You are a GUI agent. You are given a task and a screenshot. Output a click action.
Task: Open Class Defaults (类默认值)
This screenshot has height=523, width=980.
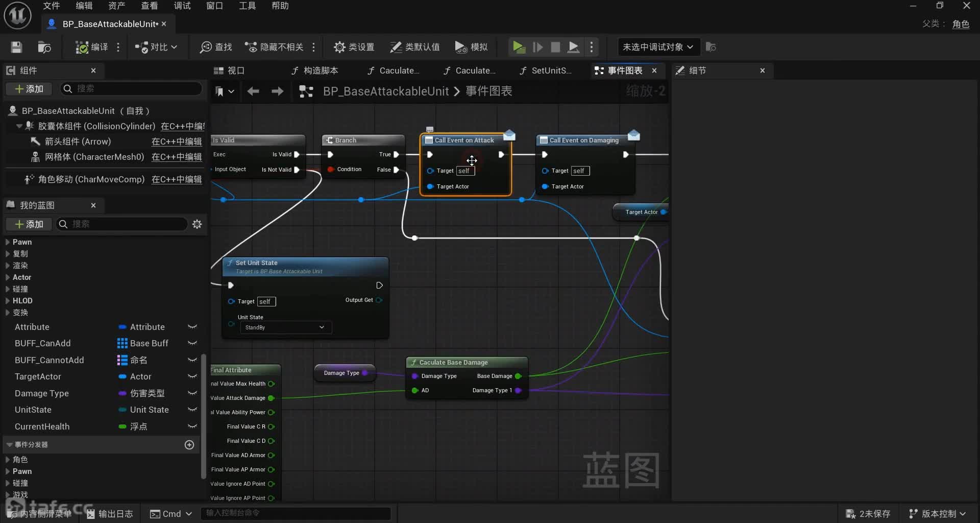414,47
